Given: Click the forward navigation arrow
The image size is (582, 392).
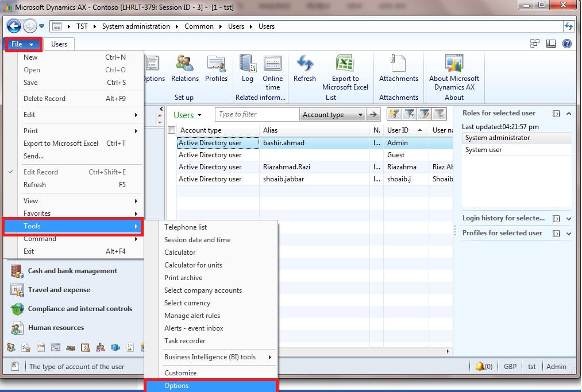Looking at the screenshot, I should coord(30,26).
